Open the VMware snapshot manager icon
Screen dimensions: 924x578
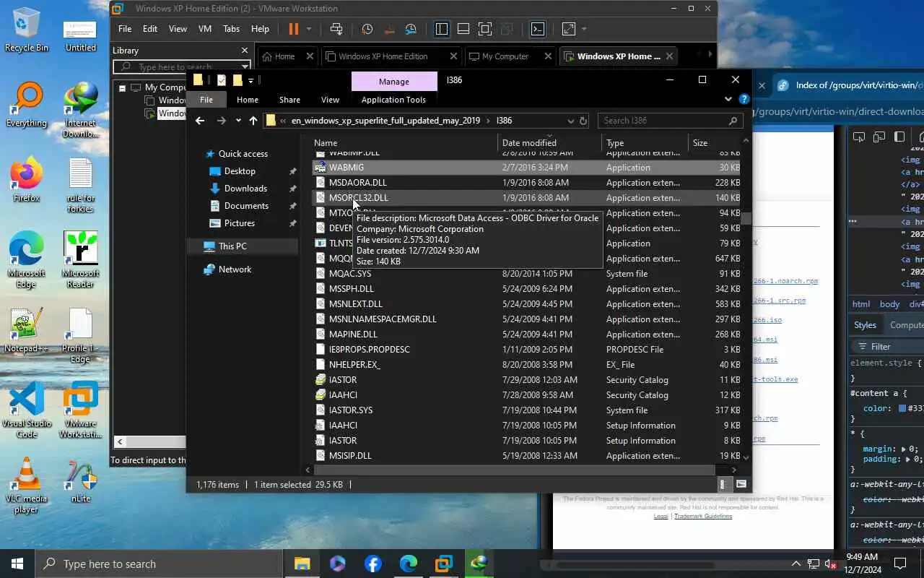(411, 29)
